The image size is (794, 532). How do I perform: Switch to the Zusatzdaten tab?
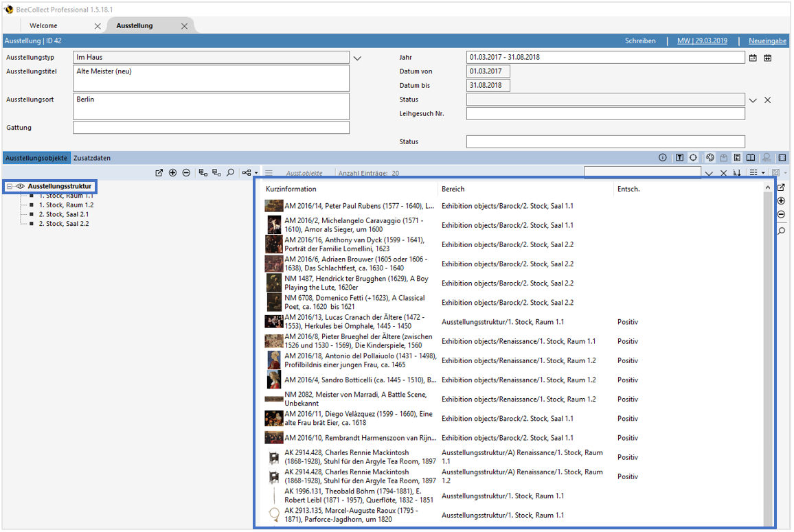92,158
